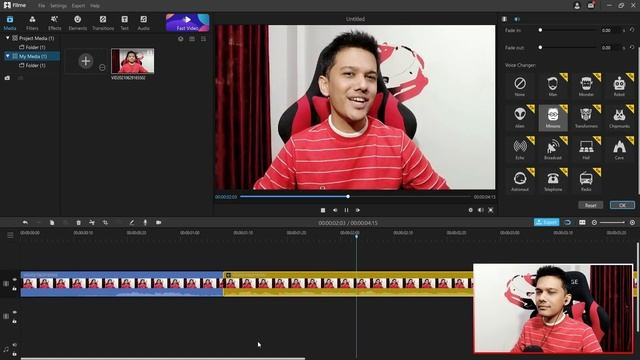The image size is (640, 360).
Task: Switch to the Filters tab
Action: [x=32, y=23]
